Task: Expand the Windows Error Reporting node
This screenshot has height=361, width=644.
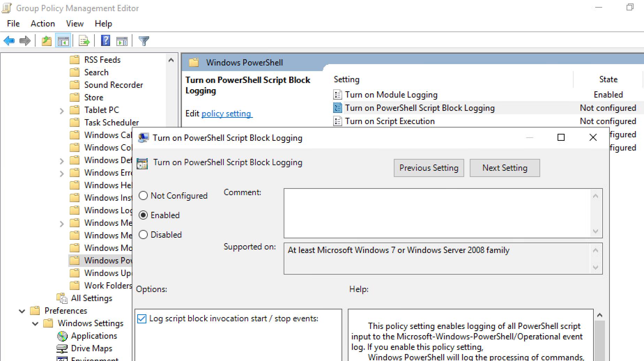Action: click(x=62, y=173)
